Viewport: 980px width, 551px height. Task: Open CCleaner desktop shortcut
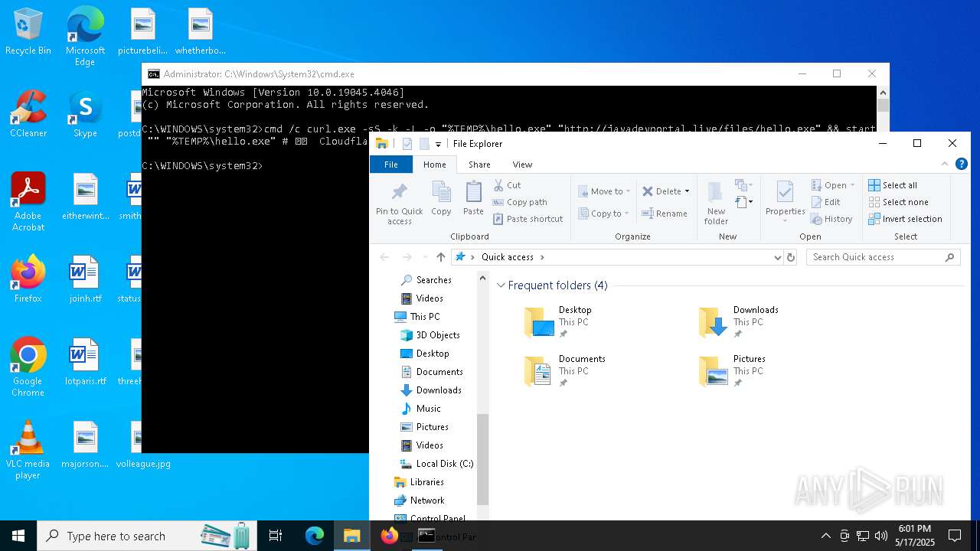tap(28, 115)
